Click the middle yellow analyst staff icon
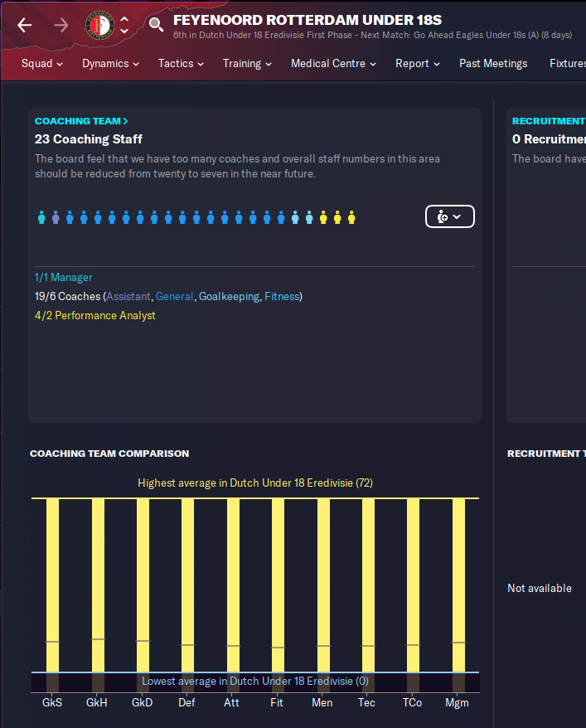The height and width of the screenshot is (728, 586). [337, 217]
